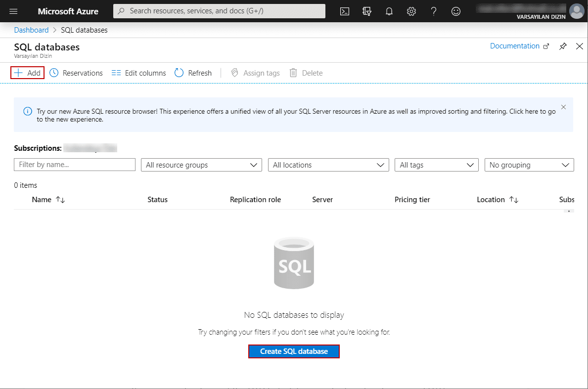
Task: Expand the All resource groups dropdown
Action: (201, 165)
